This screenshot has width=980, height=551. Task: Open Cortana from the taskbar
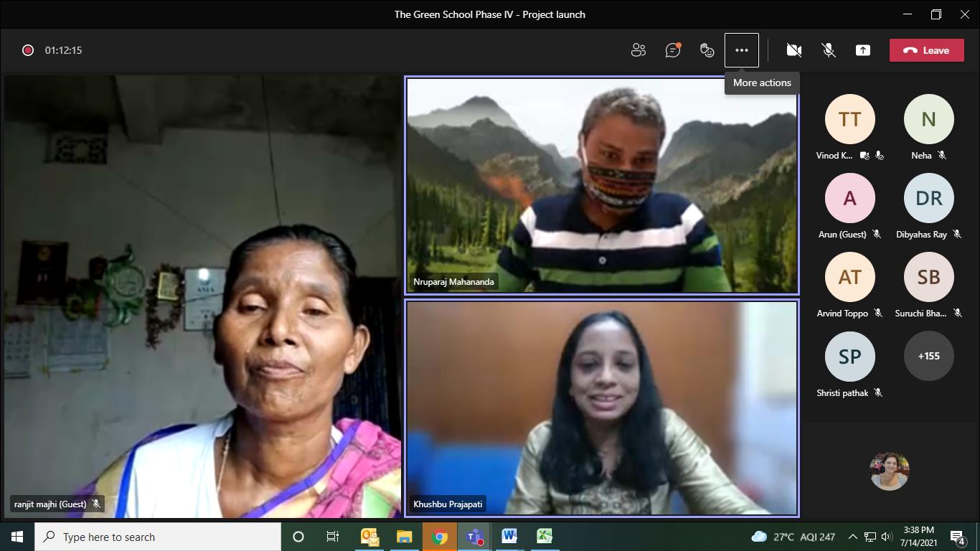click(298, 537)
